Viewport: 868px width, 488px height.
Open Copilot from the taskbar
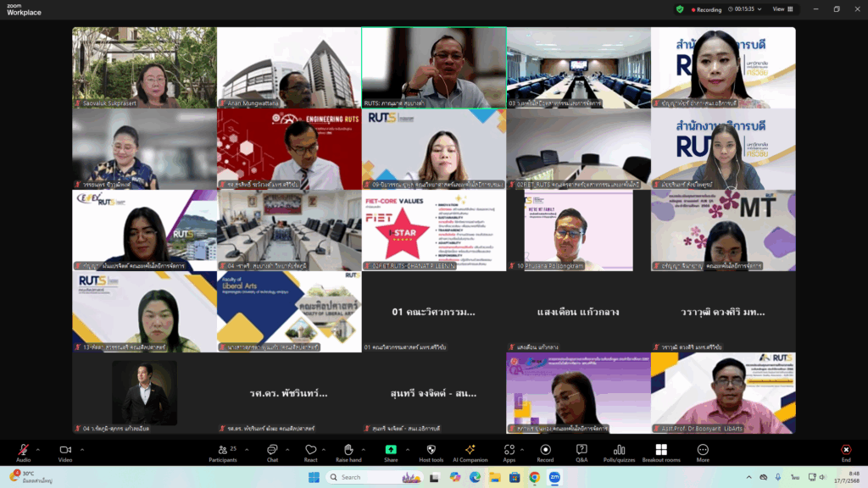coord(455,478)
